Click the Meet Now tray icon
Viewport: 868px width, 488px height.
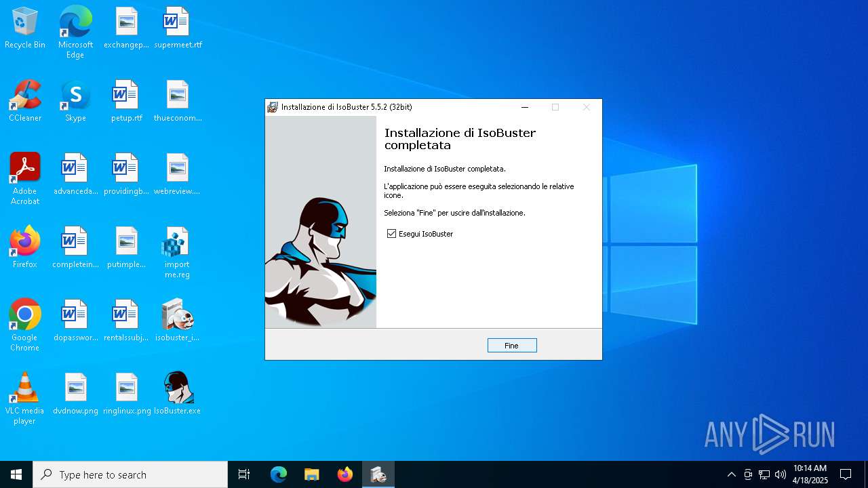click(x=748, y=474)
